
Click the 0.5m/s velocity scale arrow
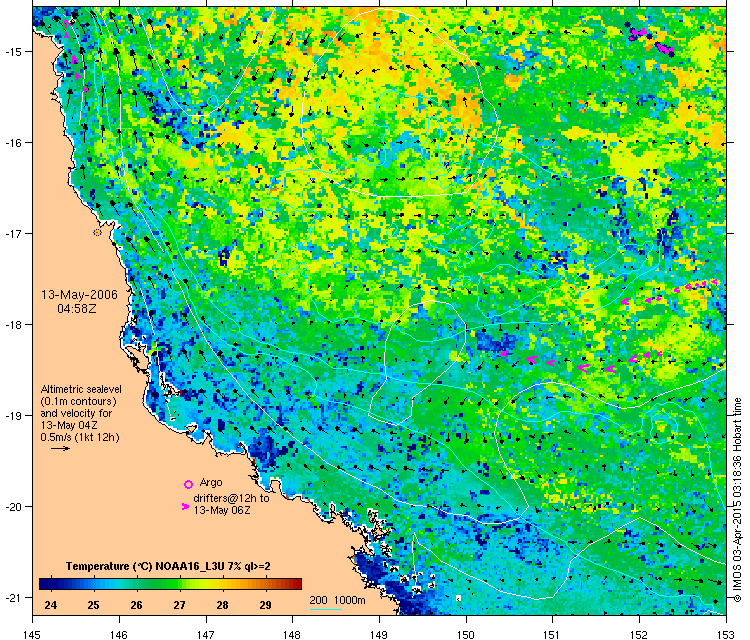[61, 449]
